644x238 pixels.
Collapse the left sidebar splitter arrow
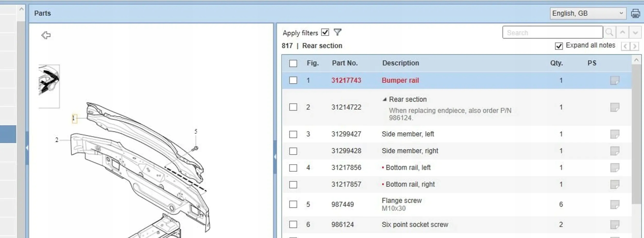click(27, 148)
